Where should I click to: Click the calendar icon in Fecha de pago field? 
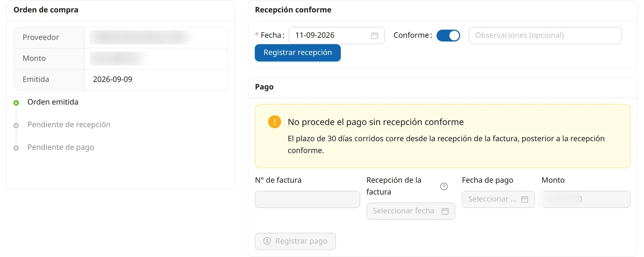coord(525,199)
